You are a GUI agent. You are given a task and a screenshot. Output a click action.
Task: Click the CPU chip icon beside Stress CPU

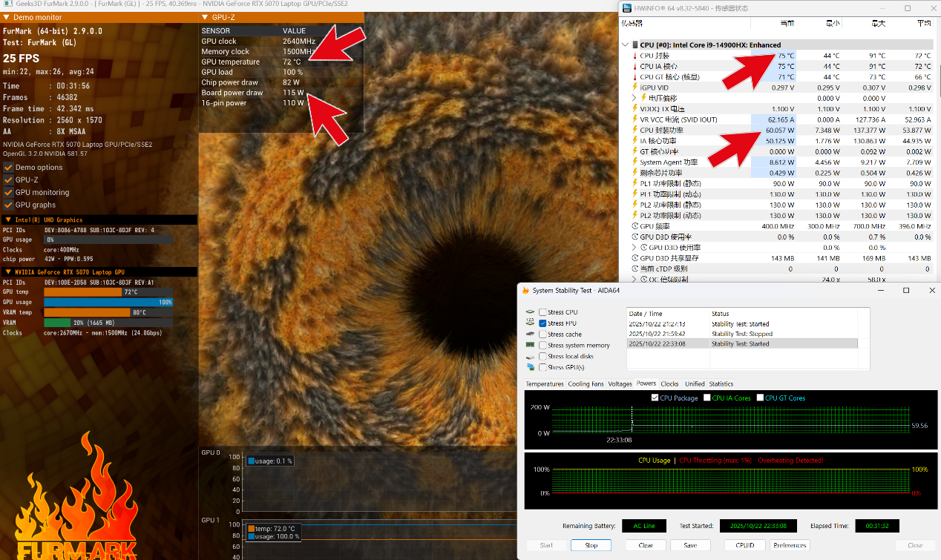(x=530, y=312)
